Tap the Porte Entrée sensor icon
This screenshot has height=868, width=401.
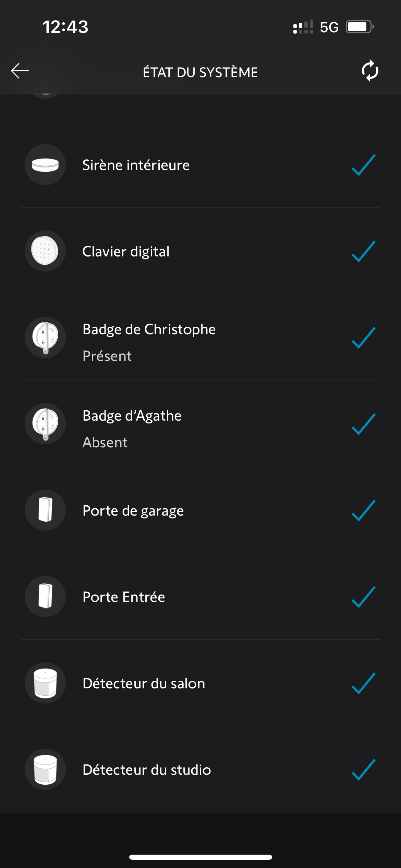pos(45,597)
